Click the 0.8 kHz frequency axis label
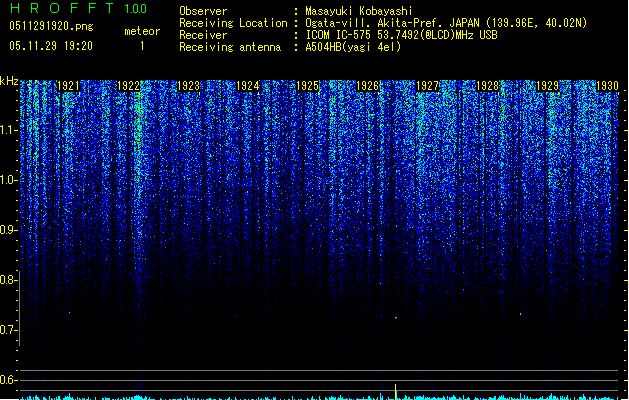The image size is (629, 400). point(8,280)
